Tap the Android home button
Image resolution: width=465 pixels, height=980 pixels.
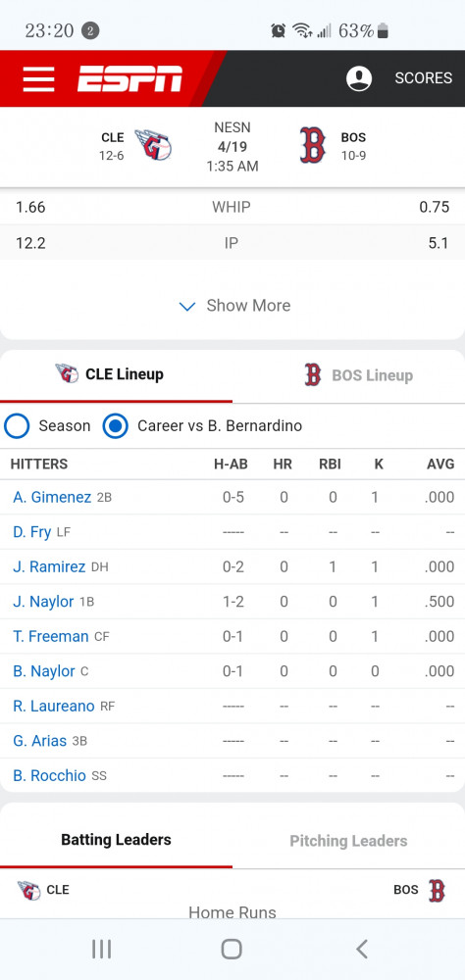click(x=232, y=949)
